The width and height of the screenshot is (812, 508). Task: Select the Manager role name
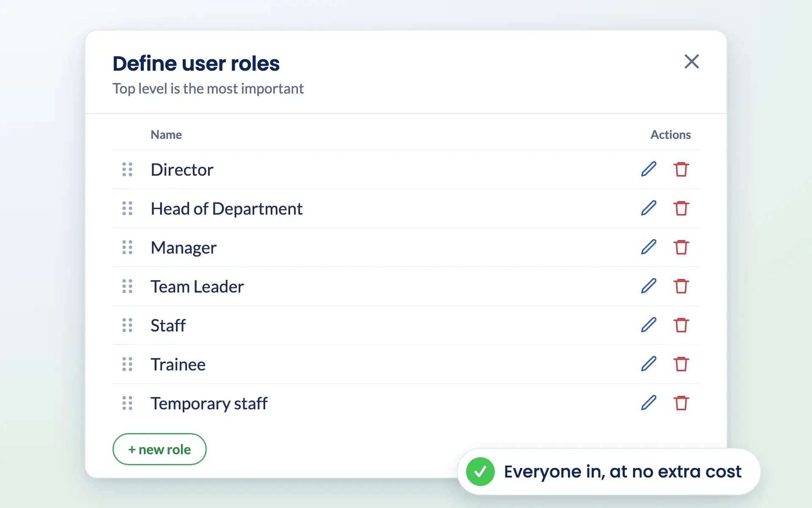(x=184, y=248)
